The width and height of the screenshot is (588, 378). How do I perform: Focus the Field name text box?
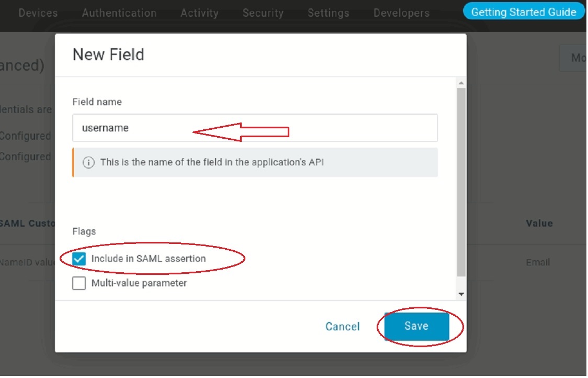click(x=255, y=128)
